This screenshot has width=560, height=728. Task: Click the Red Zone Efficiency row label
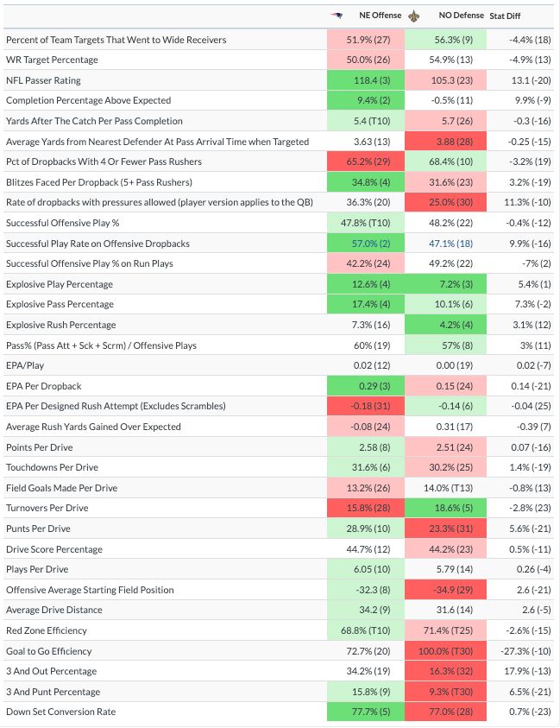(47, 630)
